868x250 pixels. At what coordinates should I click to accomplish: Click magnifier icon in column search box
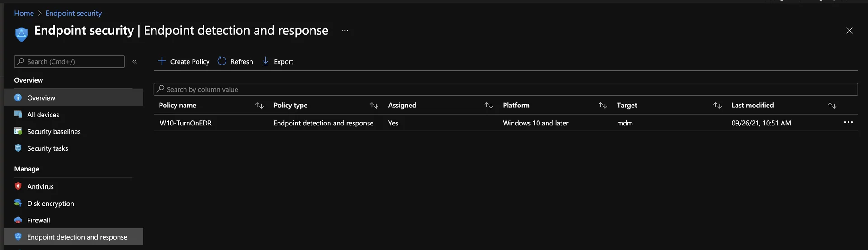click(x=160, y=89)
